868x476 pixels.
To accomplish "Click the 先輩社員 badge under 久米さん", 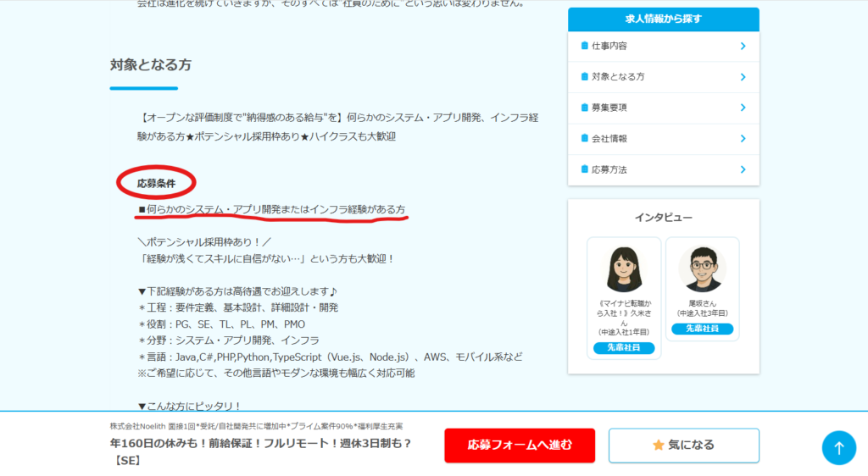I will [x=624, y=348].
